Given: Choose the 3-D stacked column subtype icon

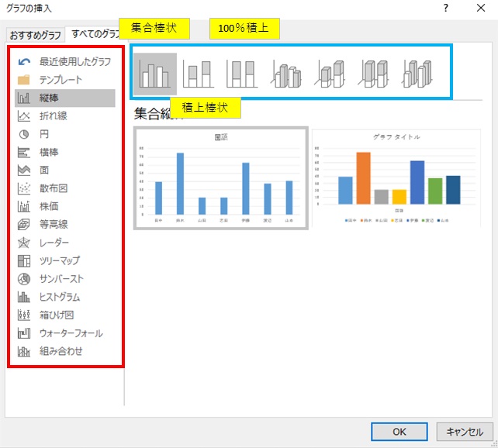Looking at the screenshot, I should [330, 74].
